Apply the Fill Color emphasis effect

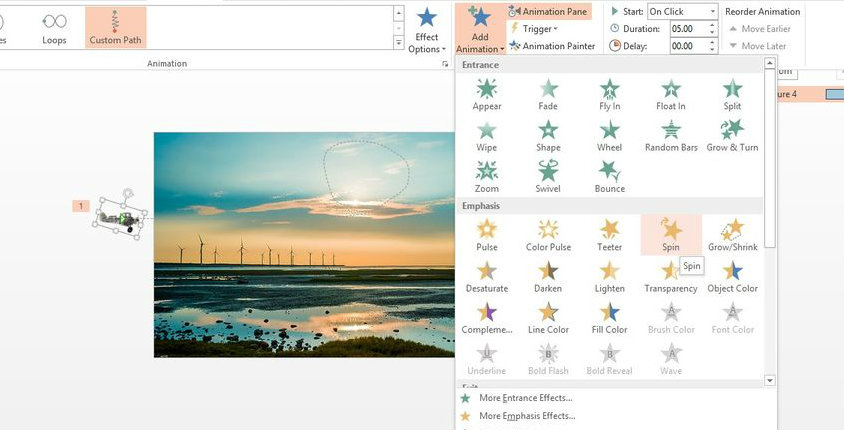point(609,319)
